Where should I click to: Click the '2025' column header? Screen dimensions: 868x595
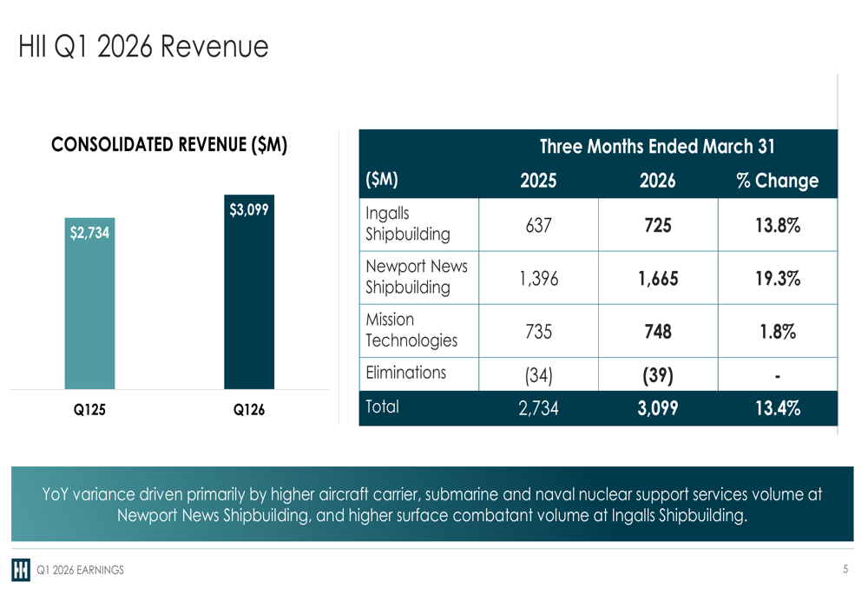point(539,181)
